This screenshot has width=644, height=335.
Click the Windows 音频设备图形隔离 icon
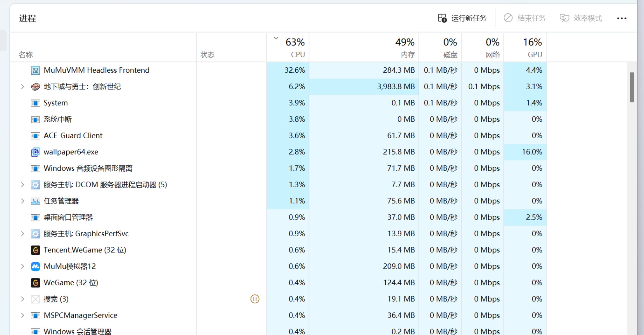(x=35, y=168)
